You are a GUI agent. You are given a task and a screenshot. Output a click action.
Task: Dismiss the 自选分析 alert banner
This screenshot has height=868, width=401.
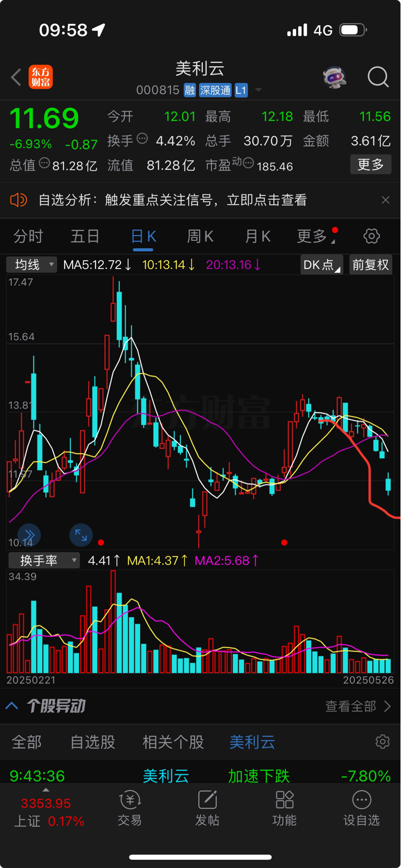[x=385, y=200]
